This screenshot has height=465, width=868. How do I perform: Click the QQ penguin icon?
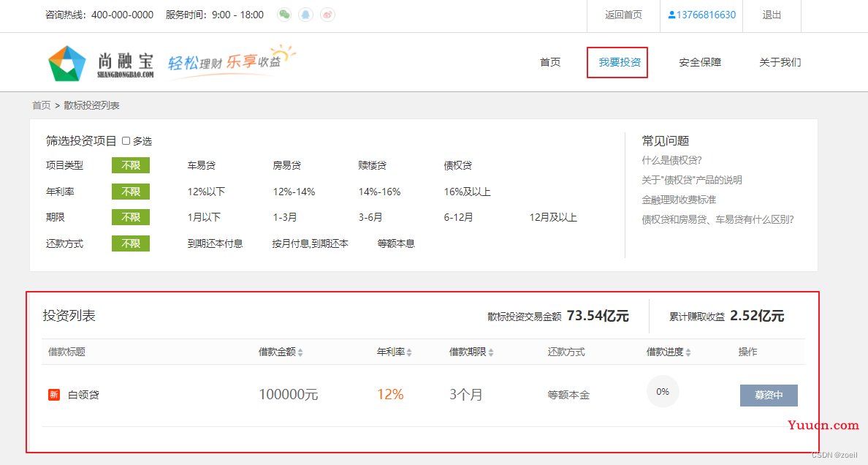point(305,15)
